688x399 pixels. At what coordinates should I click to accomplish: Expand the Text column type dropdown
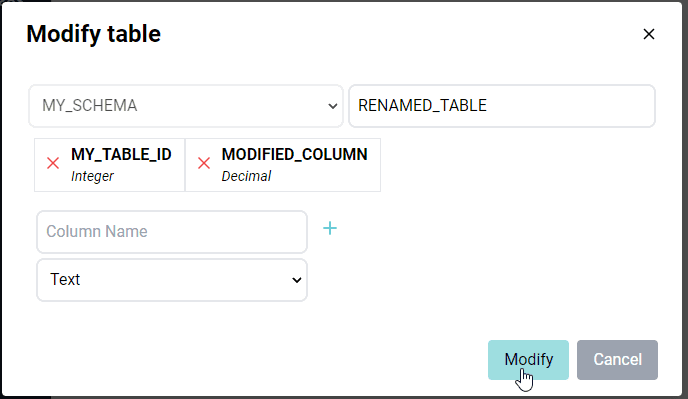172,280
